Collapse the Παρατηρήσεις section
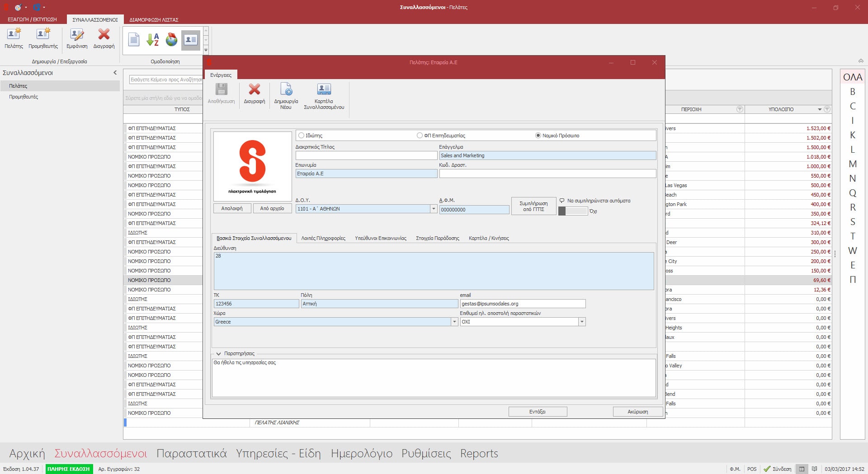Viewport: 868px width, 474px height. [x=218, y=354]
